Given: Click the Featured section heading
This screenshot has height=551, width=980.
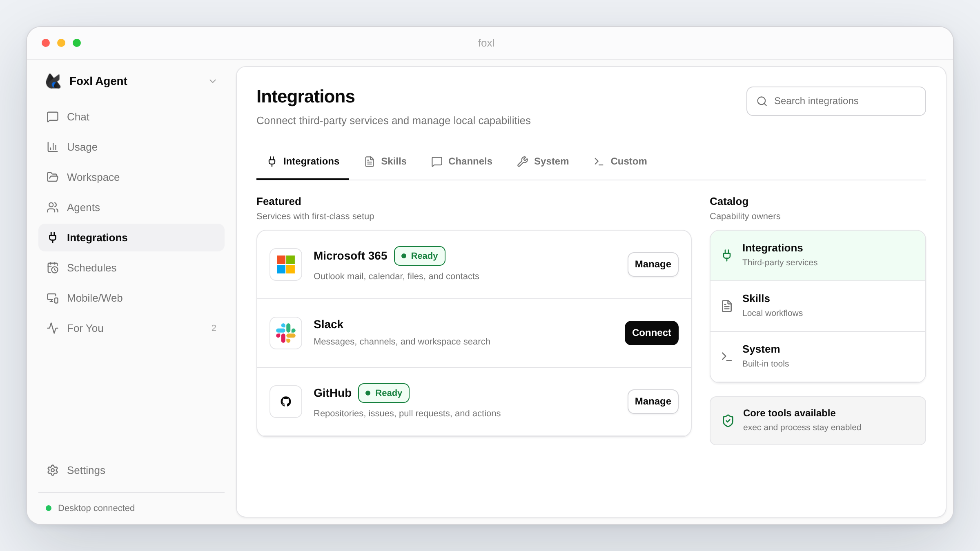Looking at the screenshot, I should click(279, 201).
